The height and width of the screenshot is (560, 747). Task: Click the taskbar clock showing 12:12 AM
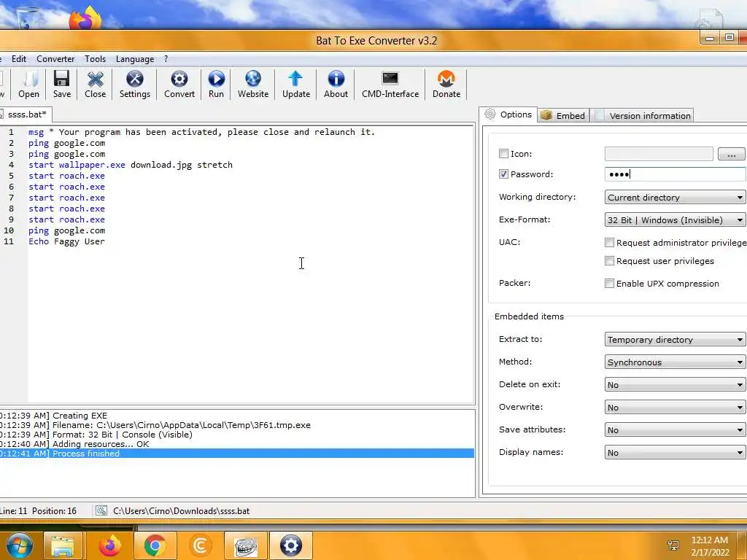710,546
